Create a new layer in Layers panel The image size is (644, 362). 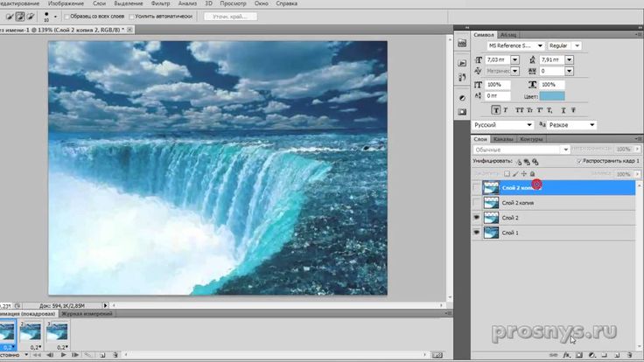click(x=617, y=355)
